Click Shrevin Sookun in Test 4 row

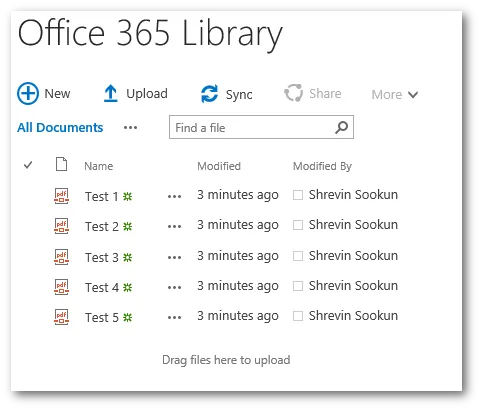pyautogui.click(x=353, y=286)
